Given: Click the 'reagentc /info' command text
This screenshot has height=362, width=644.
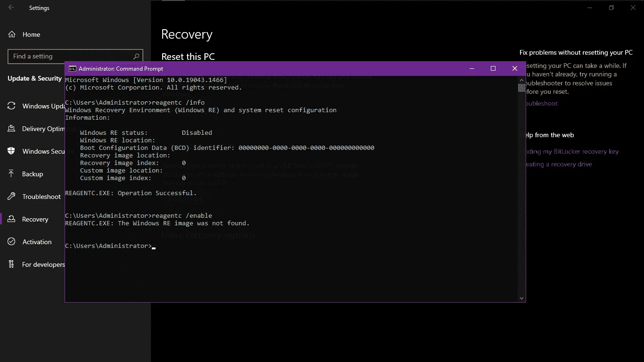Looking at the screenshot, I should tap(178, 102).
